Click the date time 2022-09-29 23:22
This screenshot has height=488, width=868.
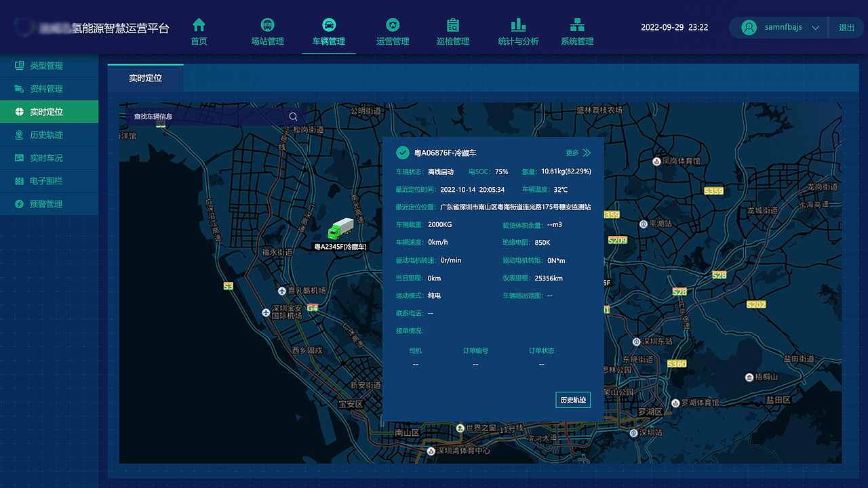pos(675,28)
